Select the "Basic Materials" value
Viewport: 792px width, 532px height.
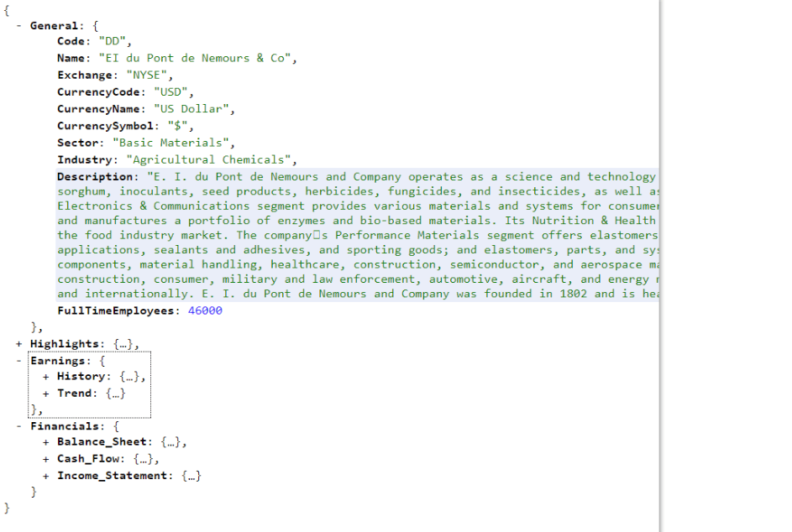click(x=170, y=143)
